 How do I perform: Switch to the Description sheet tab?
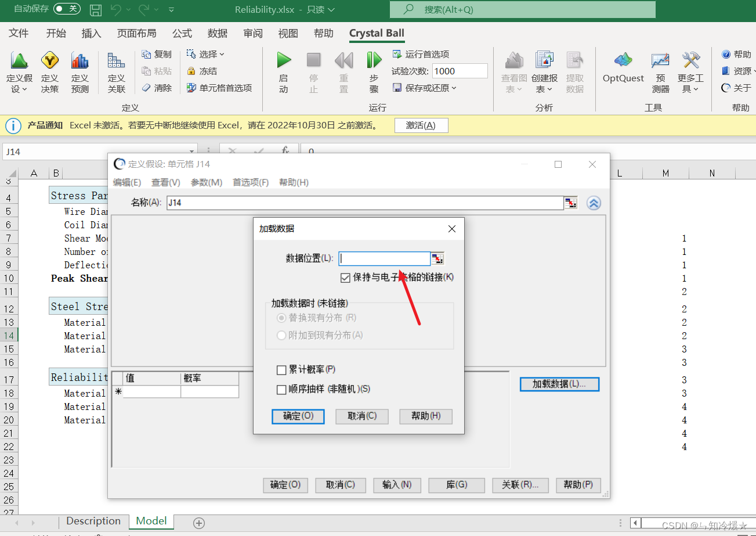pos(93,521)
